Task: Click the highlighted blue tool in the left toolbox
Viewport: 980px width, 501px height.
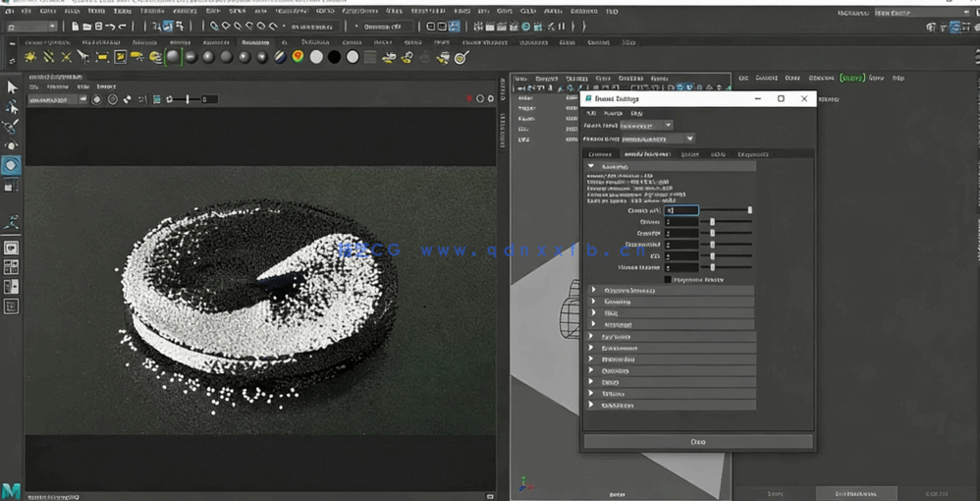Action: [12, 165]
